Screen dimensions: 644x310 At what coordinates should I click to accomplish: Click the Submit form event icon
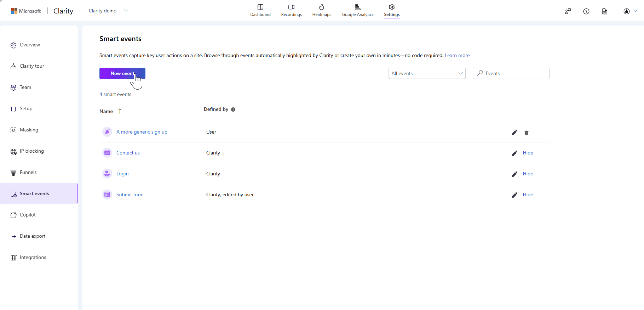coord(107,195)
